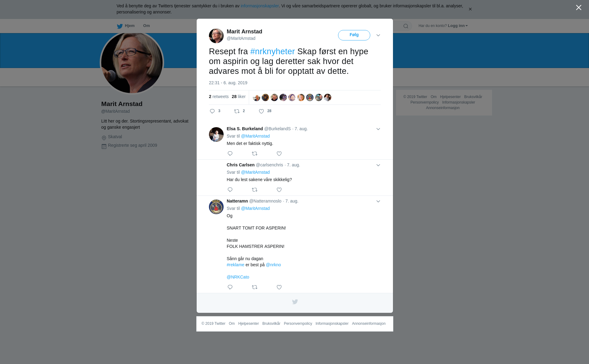Open the Om menu item in the top bar
The width and height of the screenshot is (589, 364).
147,26
